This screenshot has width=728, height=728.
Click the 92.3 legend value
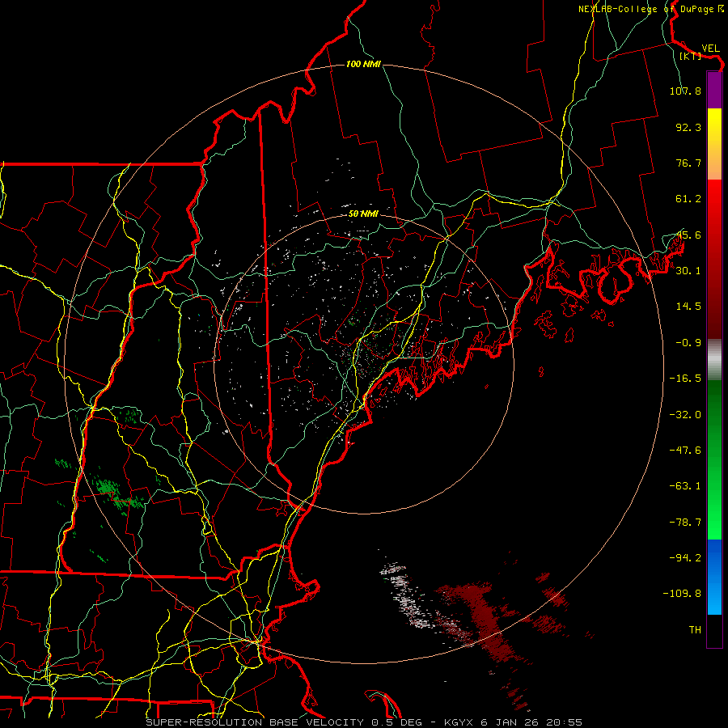[688, 127]
